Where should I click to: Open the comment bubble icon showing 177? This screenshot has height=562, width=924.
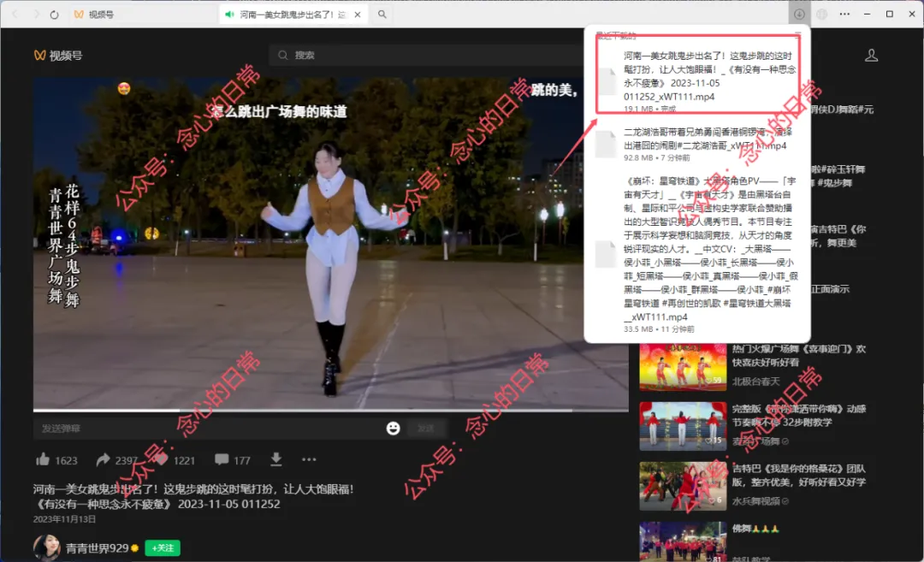(221, 459)
